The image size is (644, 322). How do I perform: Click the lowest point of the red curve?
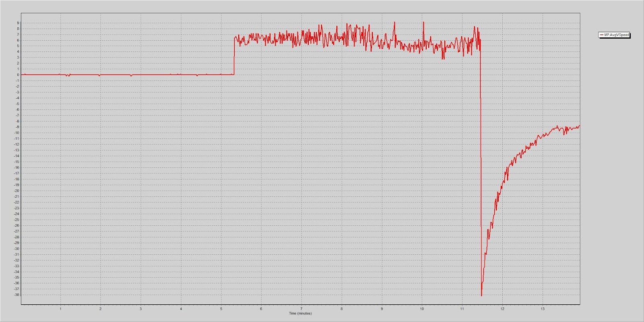[481, 295]
